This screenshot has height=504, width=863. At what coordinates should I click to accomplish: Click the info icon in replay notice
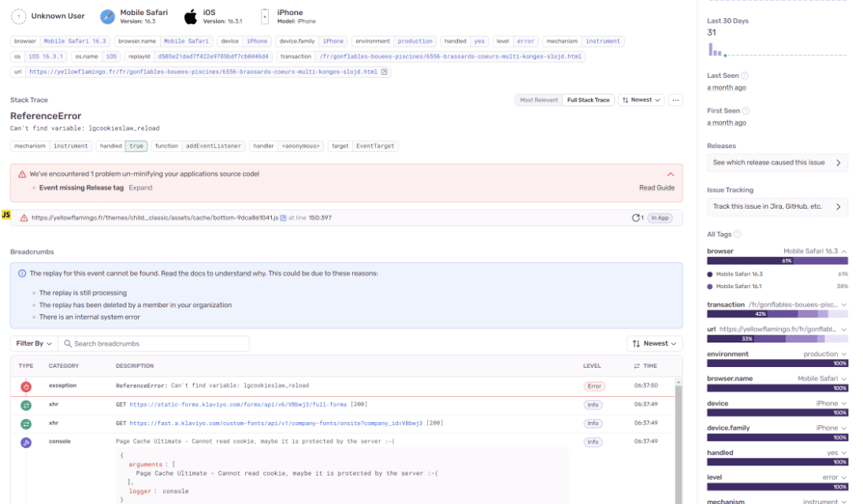22,273
